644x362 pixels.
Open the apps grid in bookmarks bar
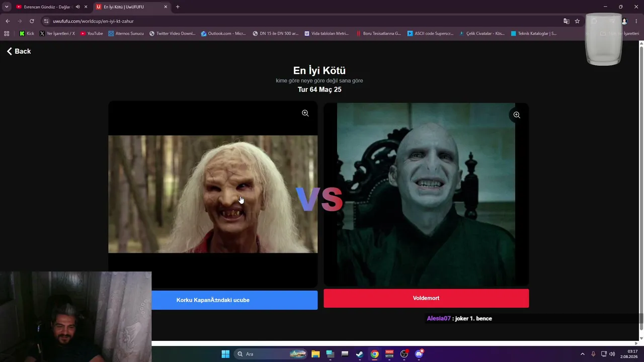(x=7, y=34)
